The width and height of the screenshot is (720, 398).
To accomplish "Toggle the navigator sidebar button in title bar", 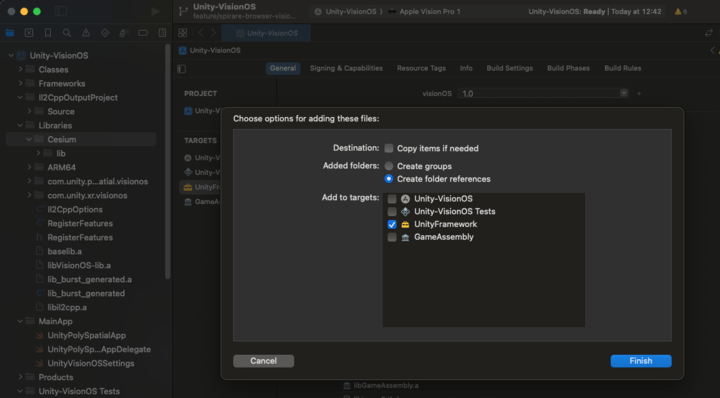I will pos(61,11).
